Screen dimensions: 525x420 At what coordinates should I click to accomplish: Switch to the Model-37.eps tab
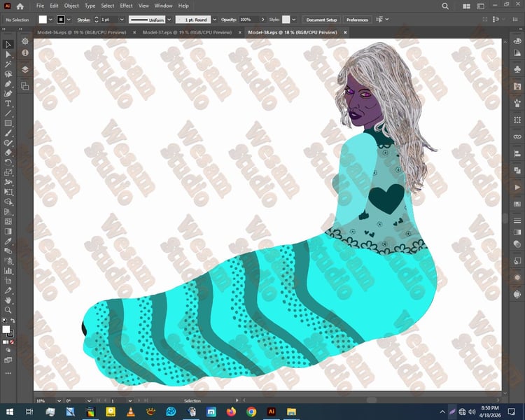pyautogui.click(x=187, y=32)
